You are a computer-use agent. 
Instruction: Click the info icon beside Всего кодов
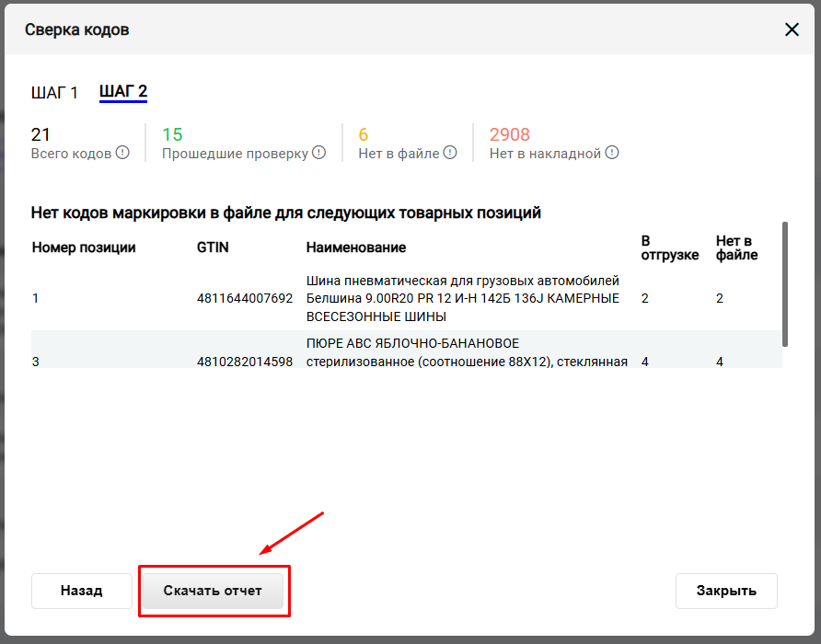(x=122, y=154)
